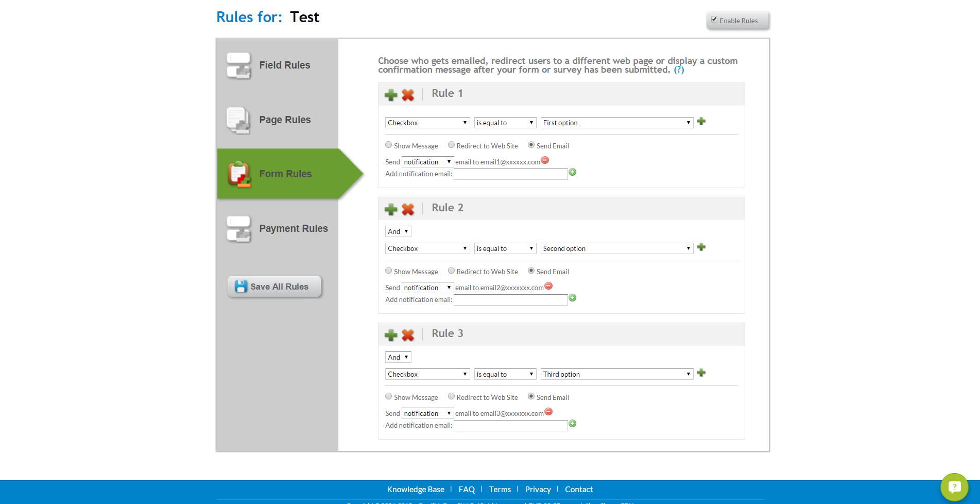Screen dimensions: 980x504
Task: Open the And operator dropdown in Rule 3
Action: tap(398, 357)
